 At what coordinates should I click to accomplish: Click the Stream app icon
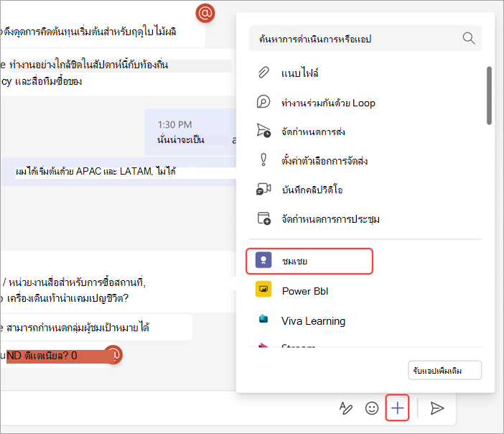pos(263,344)
